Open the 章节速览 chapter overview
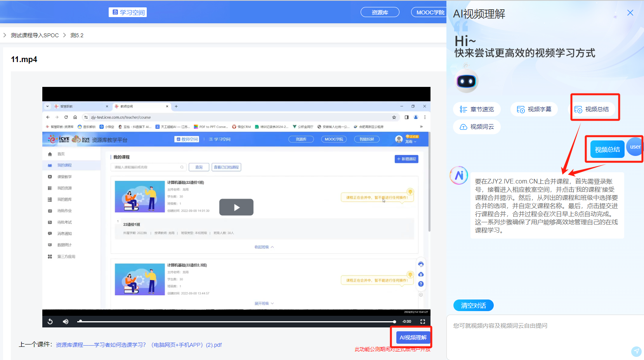This screenshot has width=644, height=360. pos(477,109)
